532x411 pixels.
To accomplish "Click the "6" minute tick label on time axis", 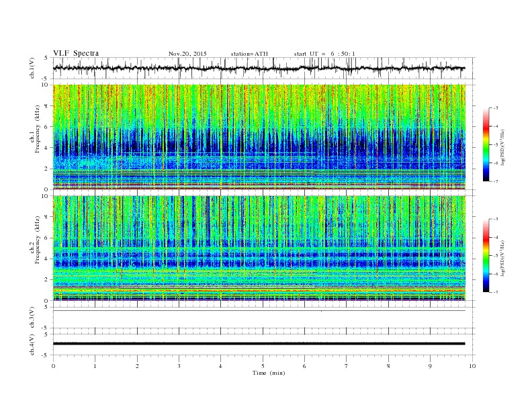I will point(304,366).
